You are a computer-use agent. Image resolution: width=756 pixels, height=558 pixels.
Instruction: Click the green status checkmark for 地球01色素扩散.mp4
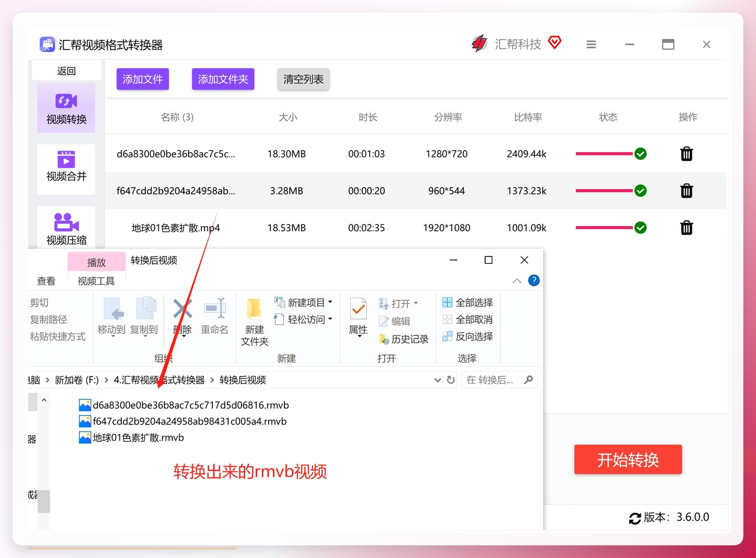tap(641, 228)
